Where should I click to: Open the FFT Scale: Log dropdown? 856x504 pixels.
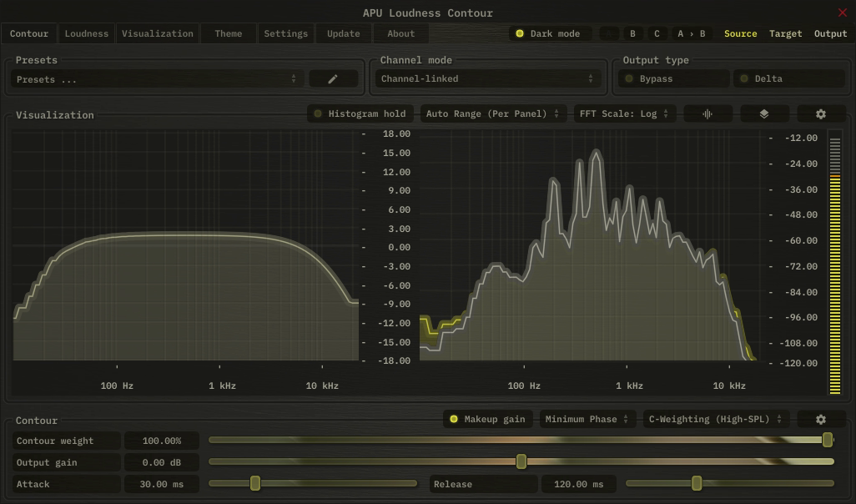pos(625,114)
